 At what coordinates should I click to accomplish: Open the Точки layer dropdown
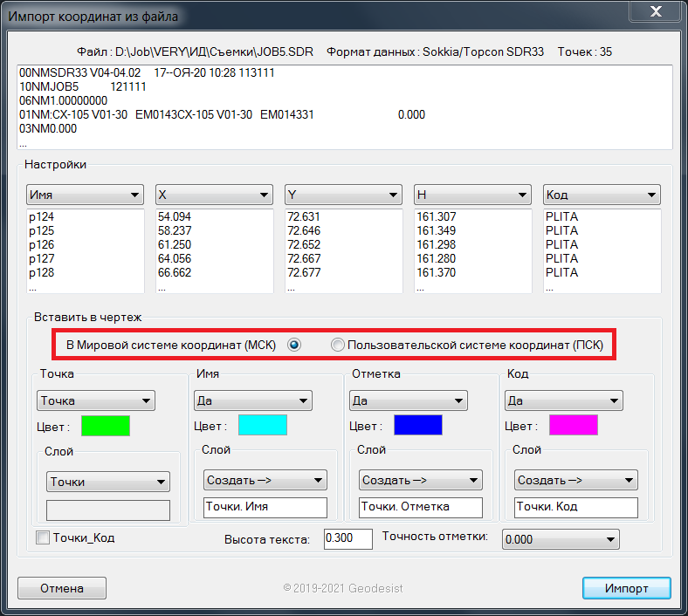coord(108,482)
